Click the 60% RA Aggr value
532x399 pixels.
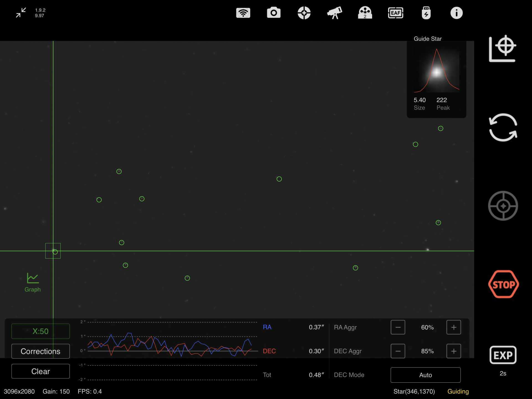pyautogui.click(x=427, y=327)
